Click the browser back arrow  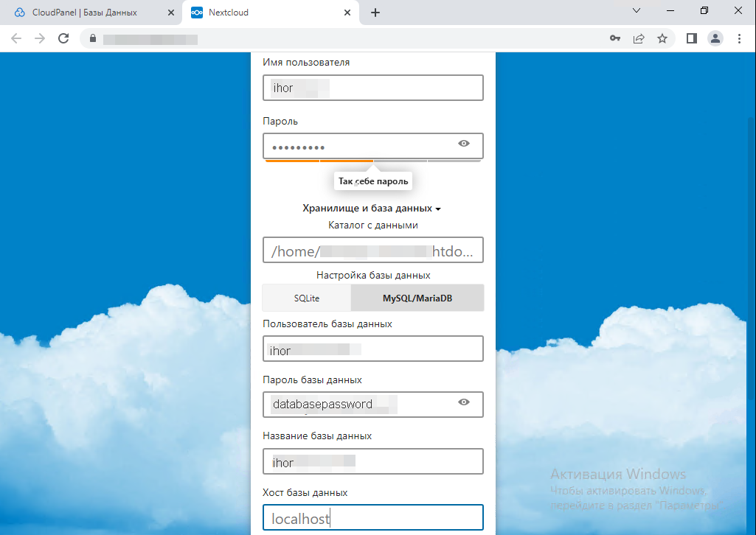click(16, 38)
